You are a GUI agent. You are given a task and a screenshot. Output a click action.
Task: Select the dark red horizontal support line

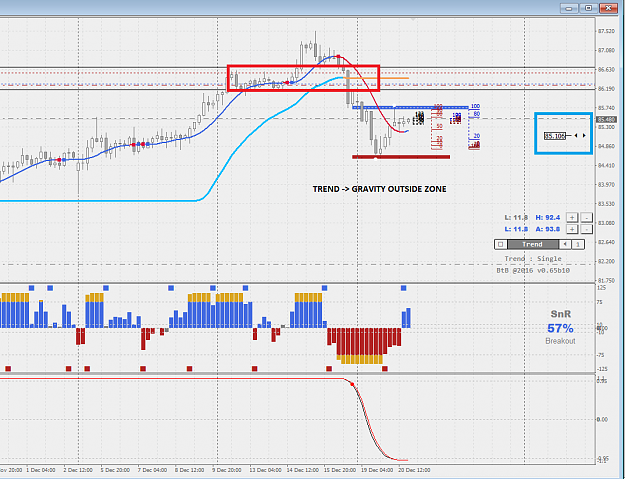click(401, 157)
